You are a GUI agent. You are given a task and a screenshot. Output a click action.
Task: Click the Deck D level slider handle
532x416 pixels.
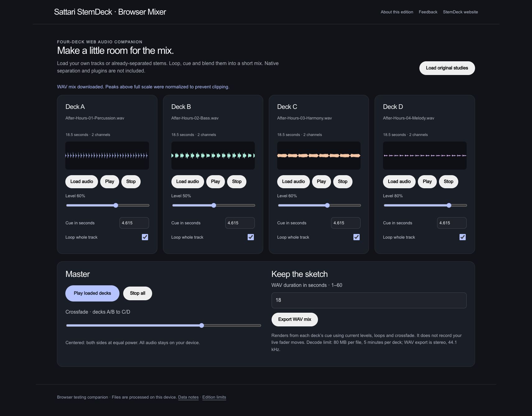coord(449,205)
